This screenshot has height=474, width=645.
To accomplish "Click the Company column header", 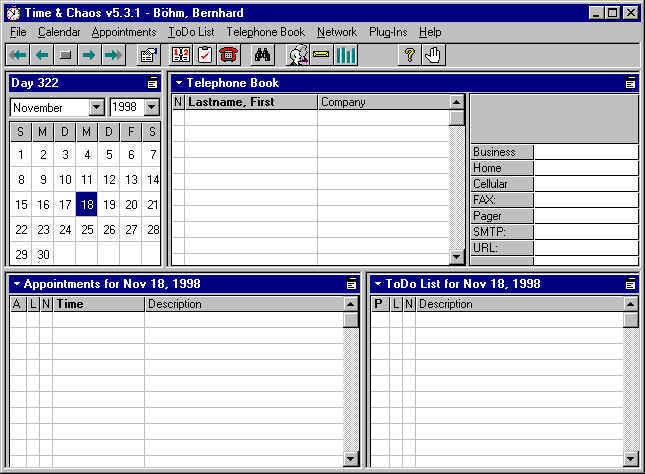I will [x=383, y=102].
